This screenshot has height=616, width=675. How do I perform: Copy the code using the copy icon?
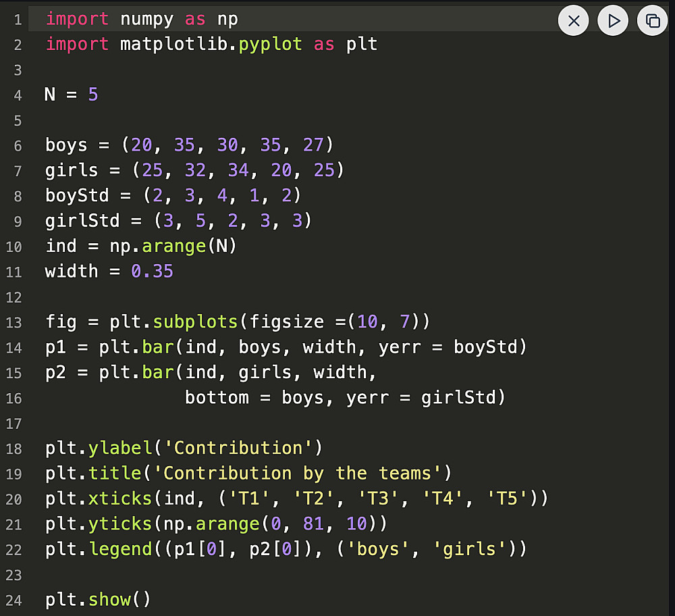click(653, 21)
